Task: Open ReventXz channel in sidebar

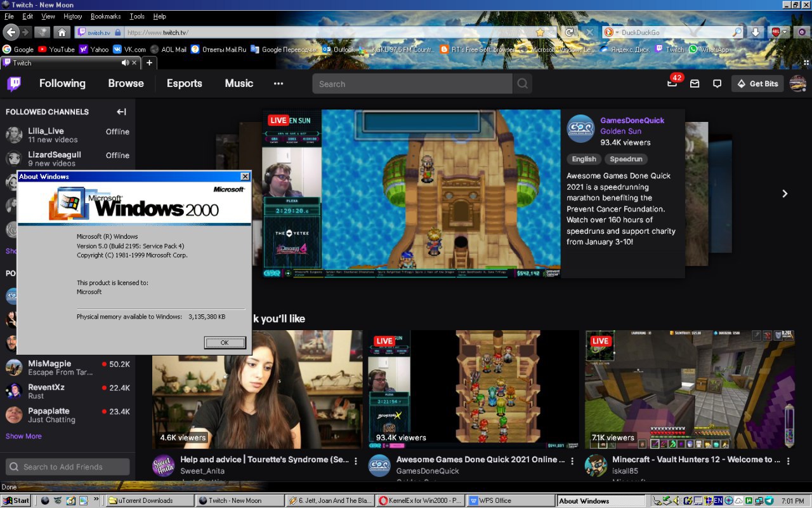Action: 68,391
